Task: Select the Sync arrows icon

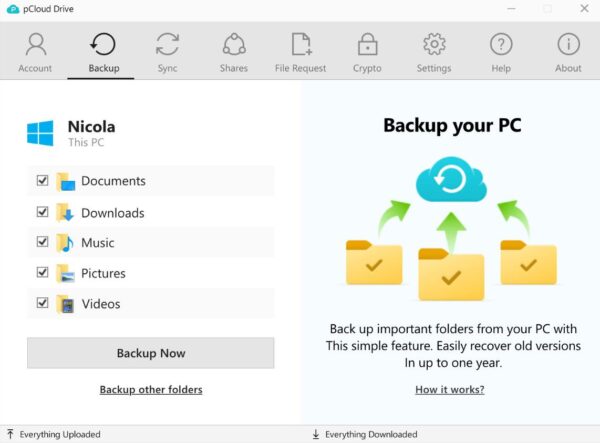Action: pos(167,46)
